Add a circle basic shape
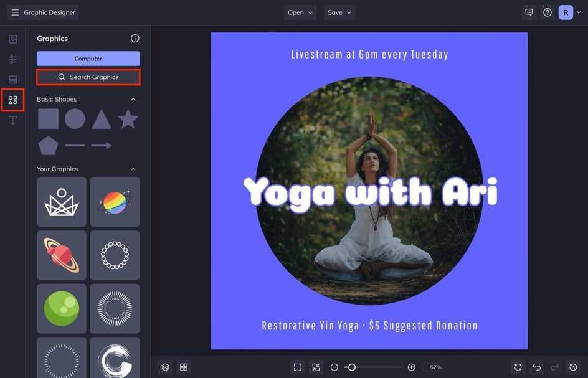The height and width of the screenshot is (378, 588). coord(75,119)
